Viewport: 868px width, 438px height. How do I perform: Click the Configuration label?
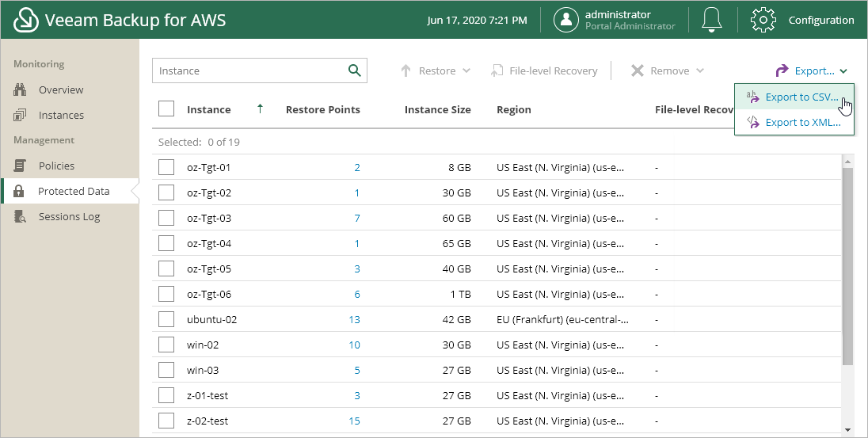pos(821,20)
